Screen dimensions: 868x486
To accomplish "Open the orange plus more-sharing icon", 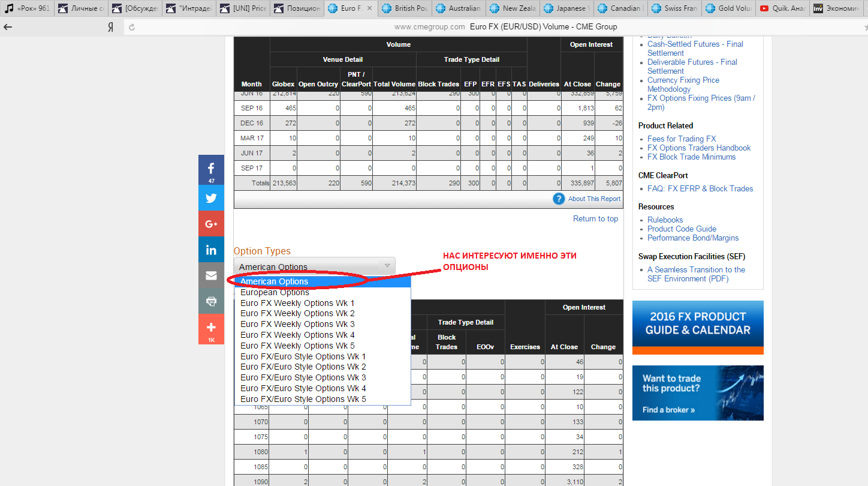I will coord(211,329).
